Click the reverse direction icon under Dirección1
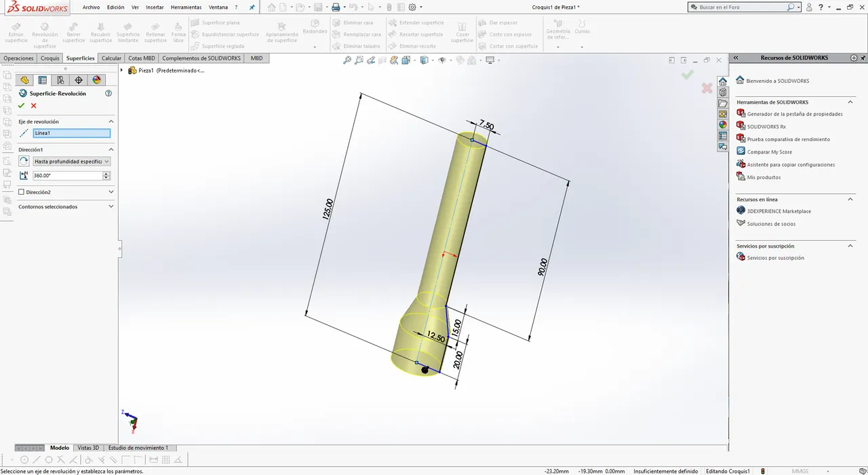The height and width of the screenshot is (475, 868). click(24, 161)
